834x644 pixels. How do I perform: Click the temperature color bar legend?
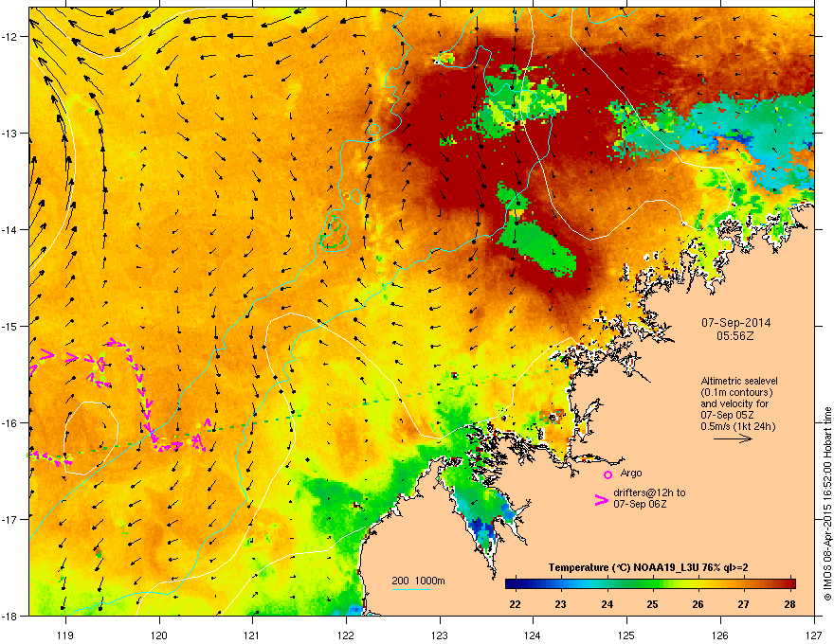tap(650, 583)
